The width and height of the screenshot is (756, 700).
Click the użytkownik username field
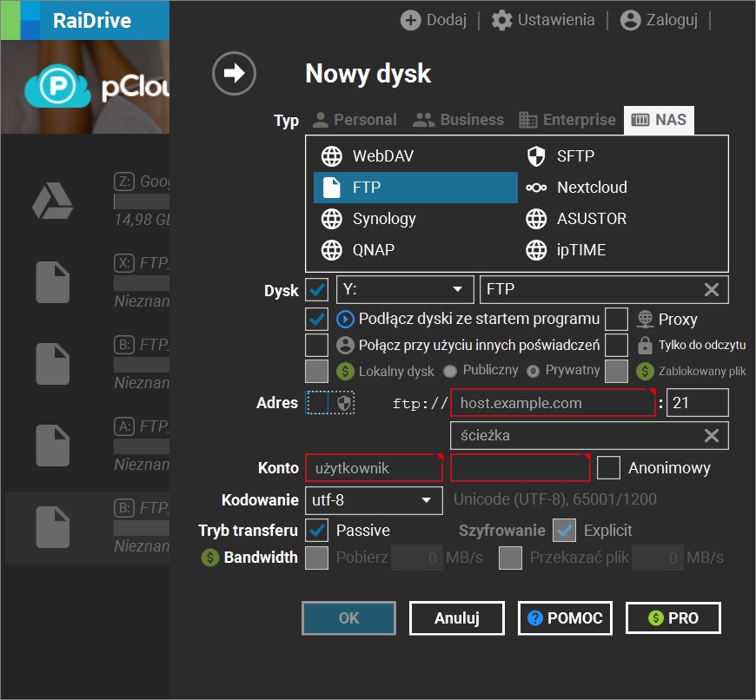(374, 468)
